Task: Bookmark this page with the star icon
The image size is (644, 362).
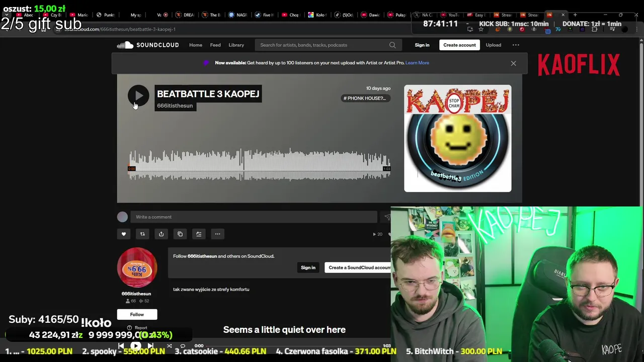Action: point(481,29)
